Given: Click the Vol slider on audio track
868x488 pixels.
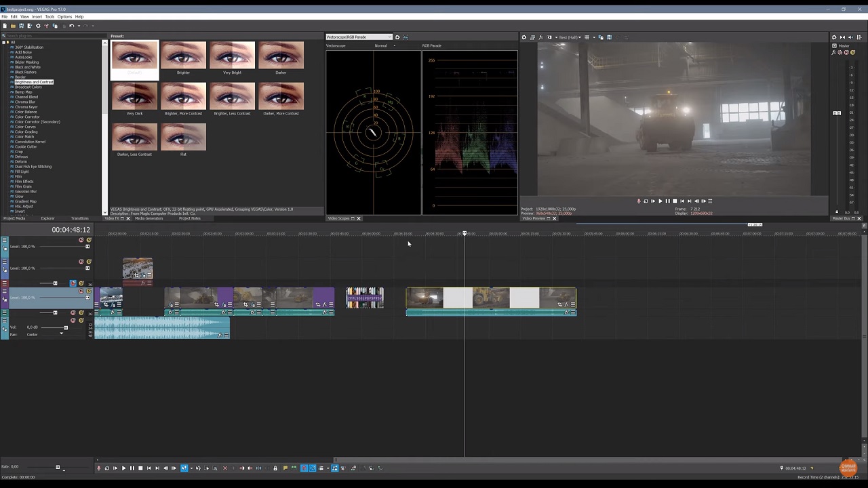Looking at the screenshot, I should click(x=66, y=327).
